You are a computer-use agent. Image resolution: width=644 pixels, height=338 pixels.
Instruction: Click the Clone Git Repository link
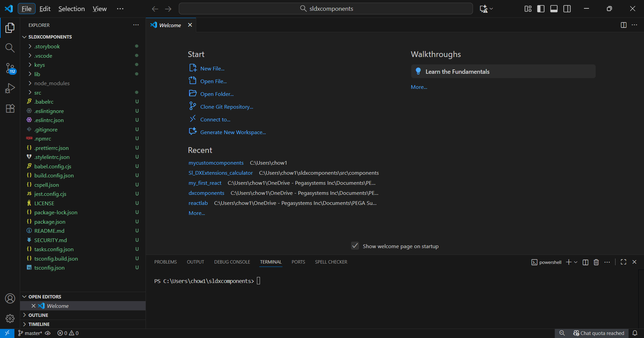226,107
